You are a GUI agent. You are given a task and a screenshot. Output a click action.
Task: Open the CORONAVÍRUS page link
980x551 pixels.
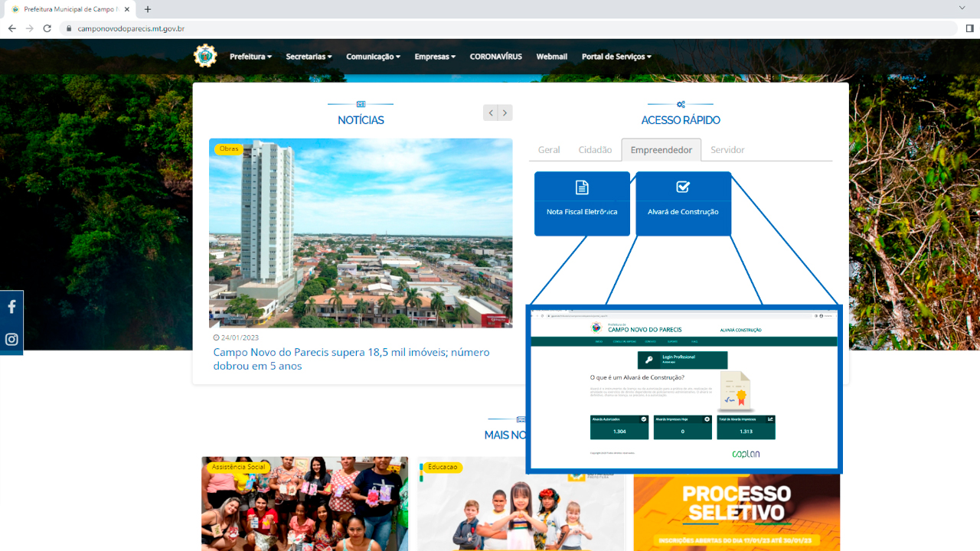tap(495, 57)
